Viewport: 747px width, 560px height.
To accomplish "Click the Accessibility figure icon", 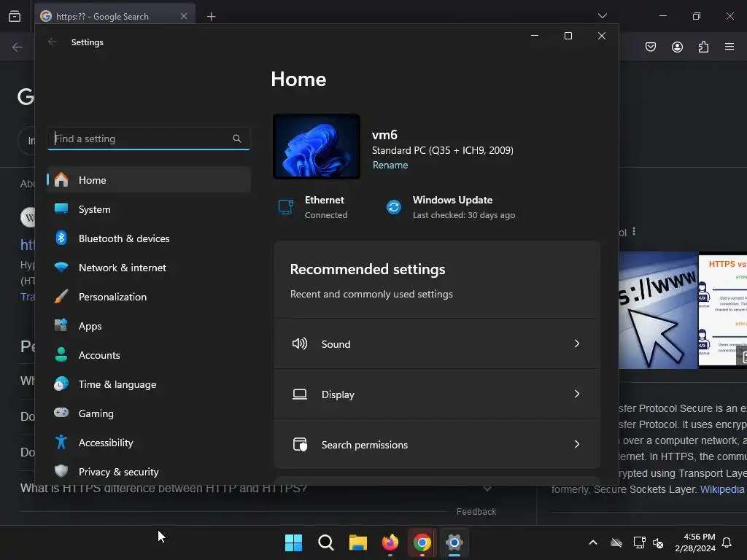I will point(61,443).
